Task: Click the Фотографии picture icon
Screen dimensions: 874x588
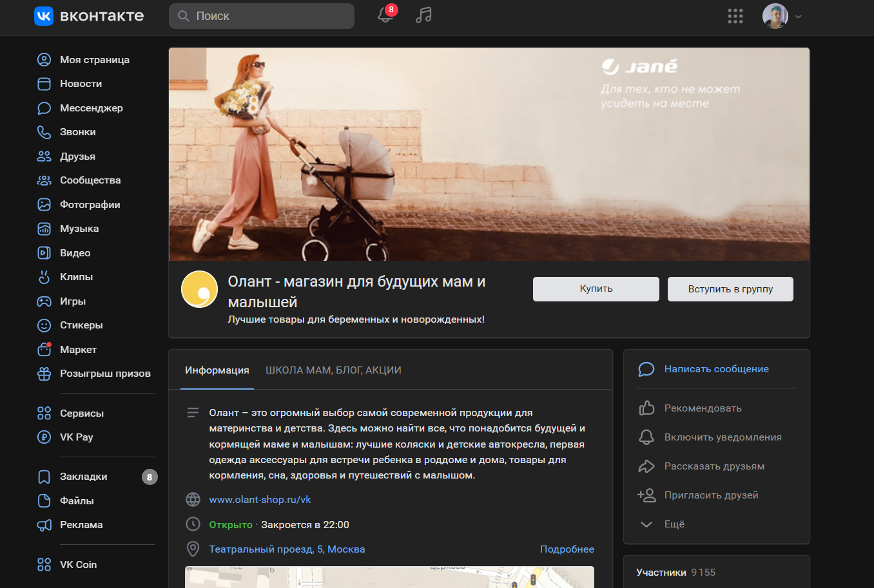Action: [x=44, y=205]
